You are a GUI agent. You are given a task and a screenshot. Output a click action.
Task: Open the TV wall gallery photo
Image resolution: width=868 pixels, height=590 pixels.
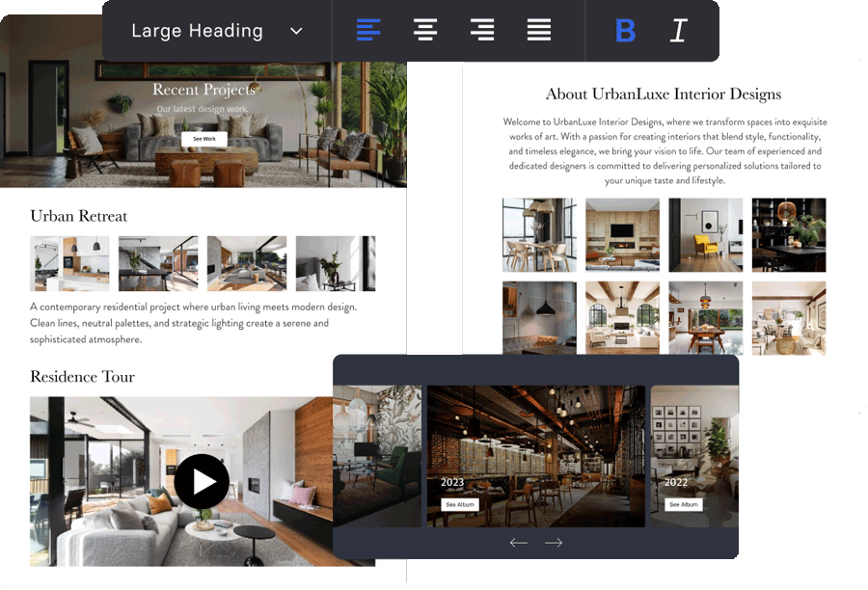pos(622,235)
